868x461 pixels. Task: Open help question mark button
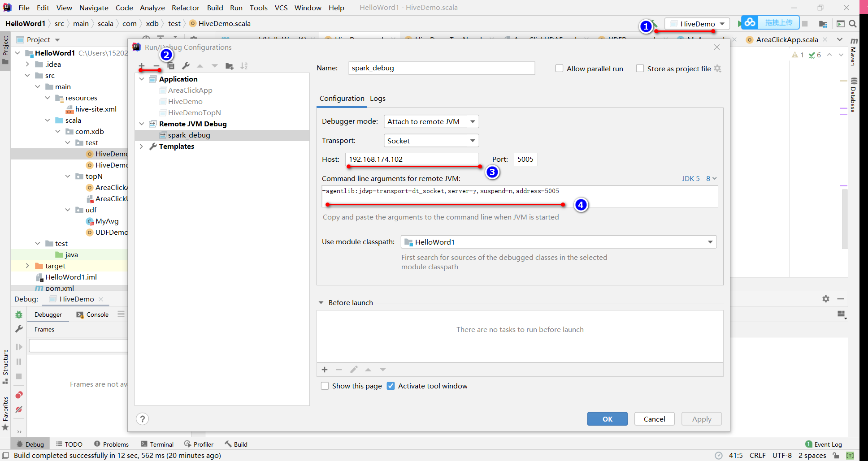pyautogui.click(x=142, y=419)
